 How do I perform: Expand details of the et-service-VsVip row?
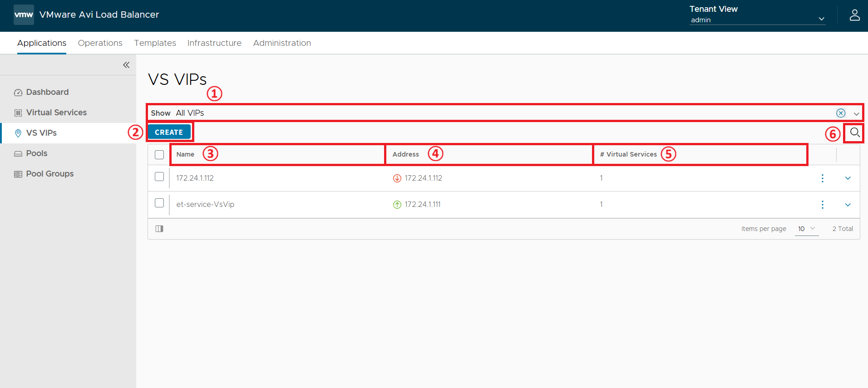848,205
